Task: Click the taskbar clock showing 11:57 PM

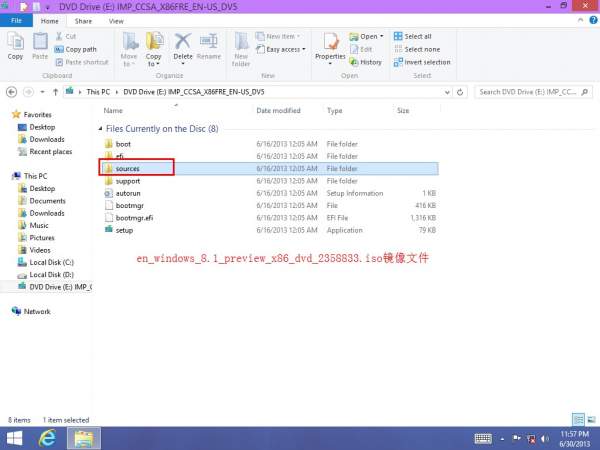Action: (574, 439)
